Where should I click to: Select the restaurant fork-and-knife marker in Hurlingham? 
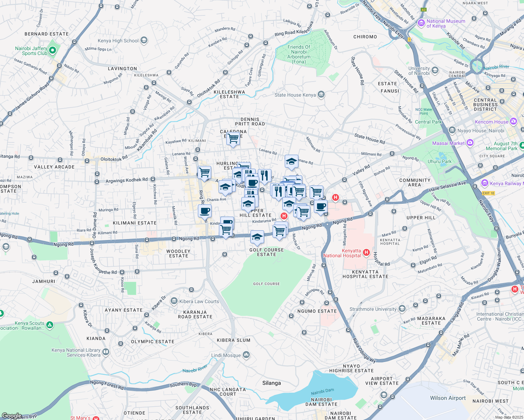(265, 175)
